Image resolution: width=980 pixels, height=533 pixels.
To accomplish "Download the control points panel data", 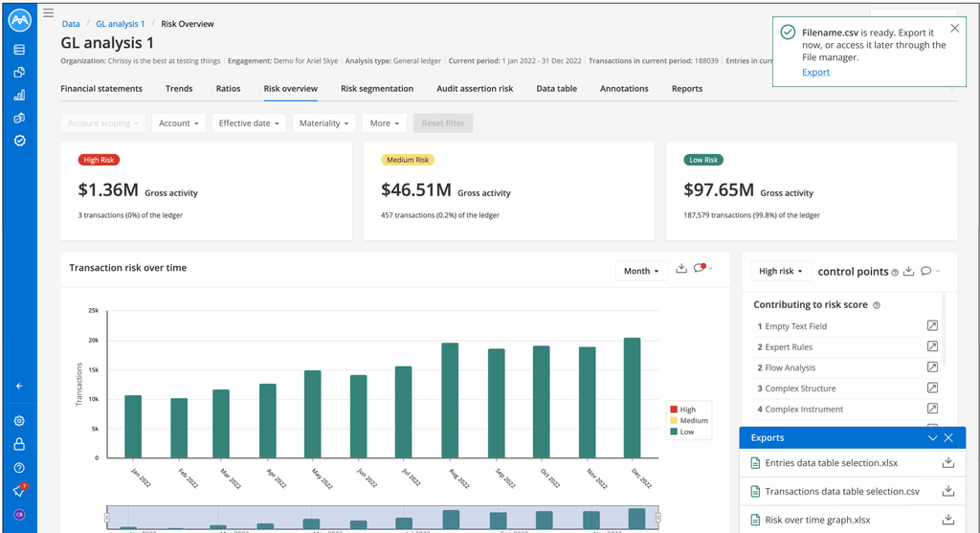I will [909, 271].
